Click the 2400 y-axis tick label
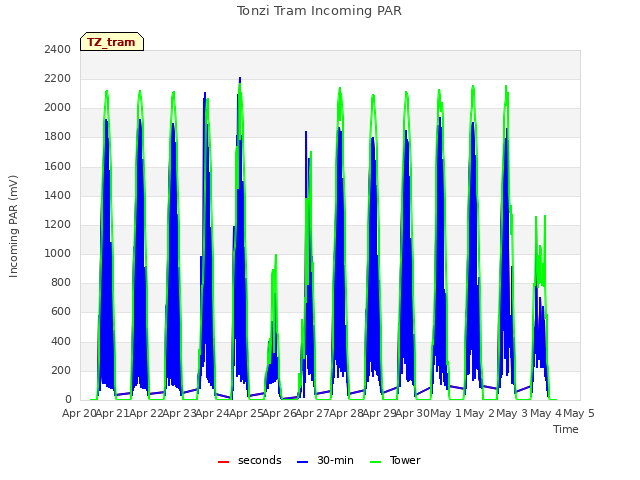The height and width of the screenshot is (480, 640). point(58,49)
